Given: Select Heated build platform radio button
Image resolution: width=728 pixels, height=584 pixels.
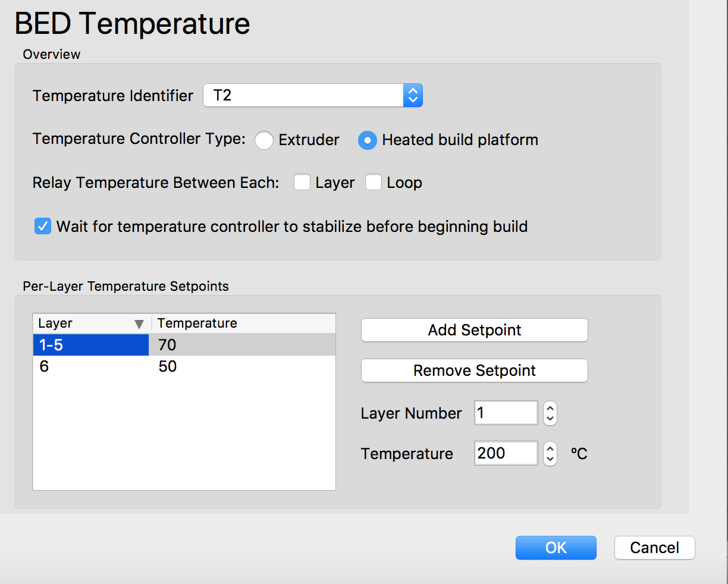Looking at the screenshot, I should [x=367, y=140].
